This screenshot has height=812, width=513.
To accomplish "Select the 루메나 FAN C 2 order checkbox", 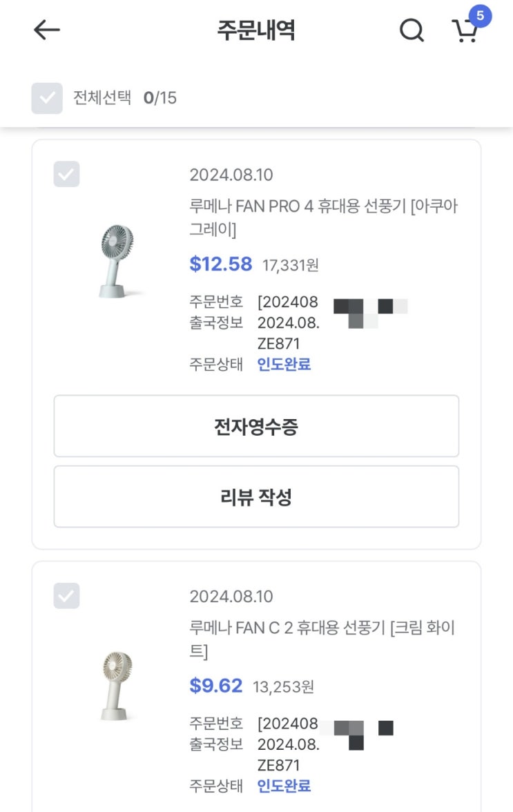I will (66, 595).
